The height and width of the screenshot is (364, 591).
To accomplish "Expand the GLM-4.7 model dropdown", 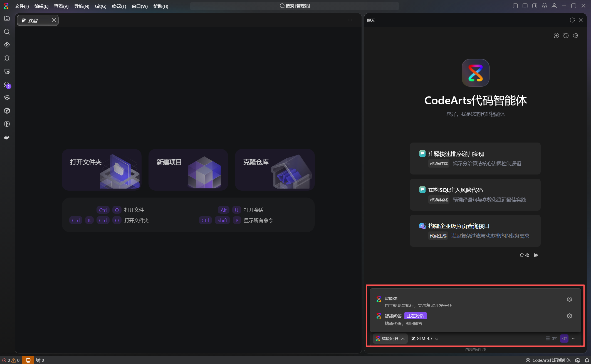I will 425,338.
